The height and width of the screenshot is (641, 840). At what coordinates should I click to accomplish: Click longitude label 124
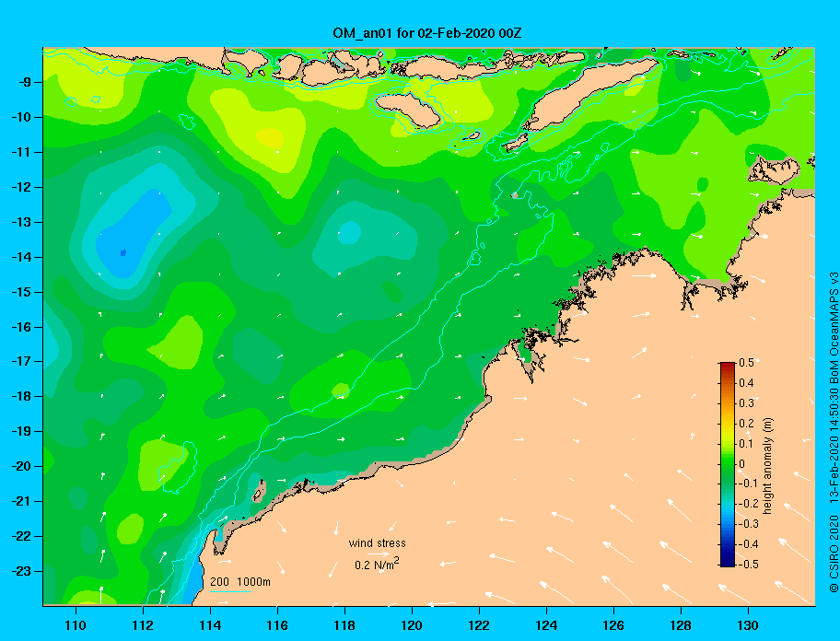point(546,625)
